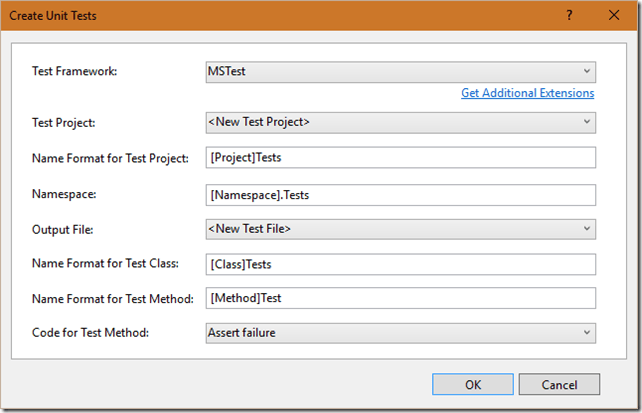Click the [Project]Tests name format field
This screenshot has height=413, width=642.
(x=399, y=158)
